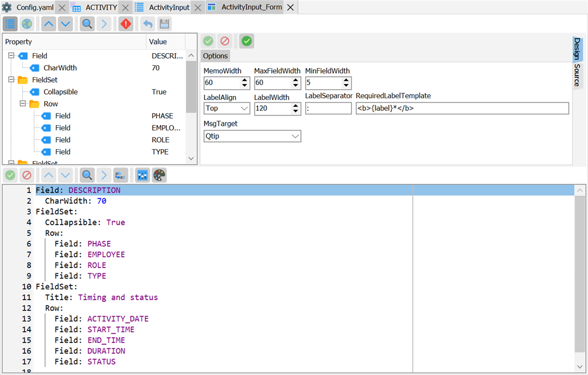
Task: Click the red cancel icon in editor toolbar
Action: 27,175
